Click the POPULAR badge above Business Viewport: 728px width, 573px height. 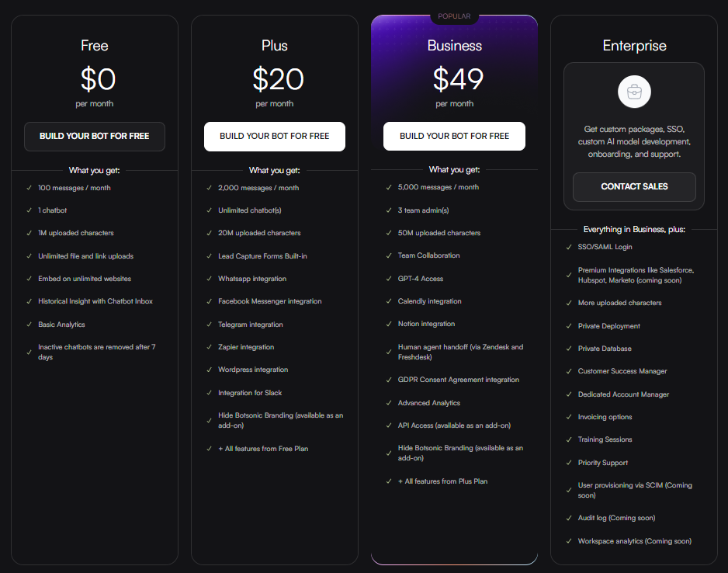(454, 16)
